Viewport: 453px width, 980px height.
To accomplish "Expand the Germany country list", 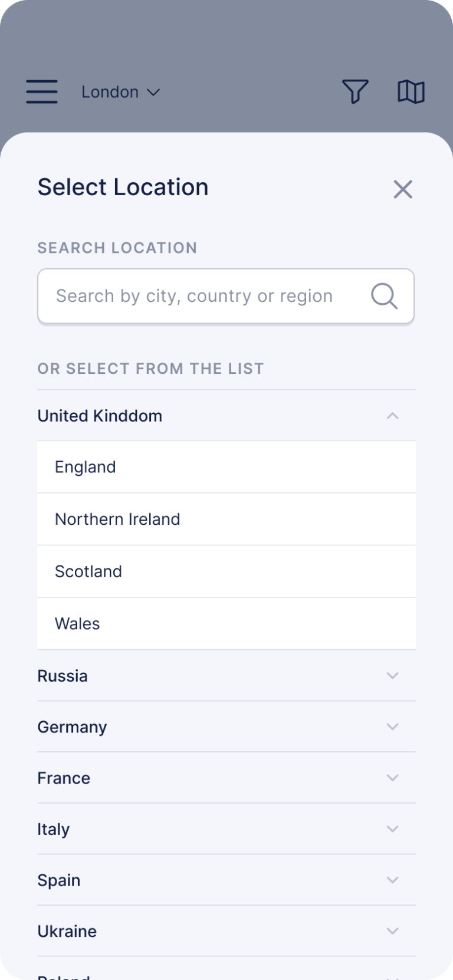I will point(393,726).
